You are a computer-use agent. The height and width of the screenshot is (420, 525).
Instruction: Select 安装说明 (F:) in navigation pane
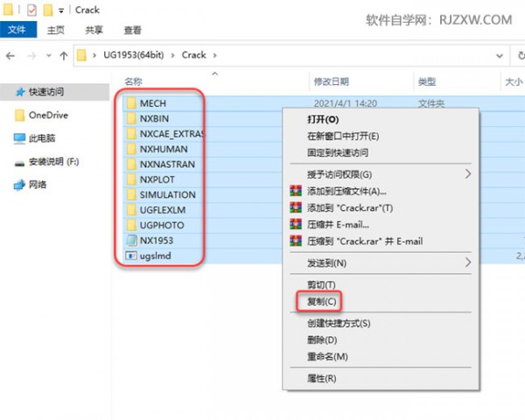pos(54,162)
